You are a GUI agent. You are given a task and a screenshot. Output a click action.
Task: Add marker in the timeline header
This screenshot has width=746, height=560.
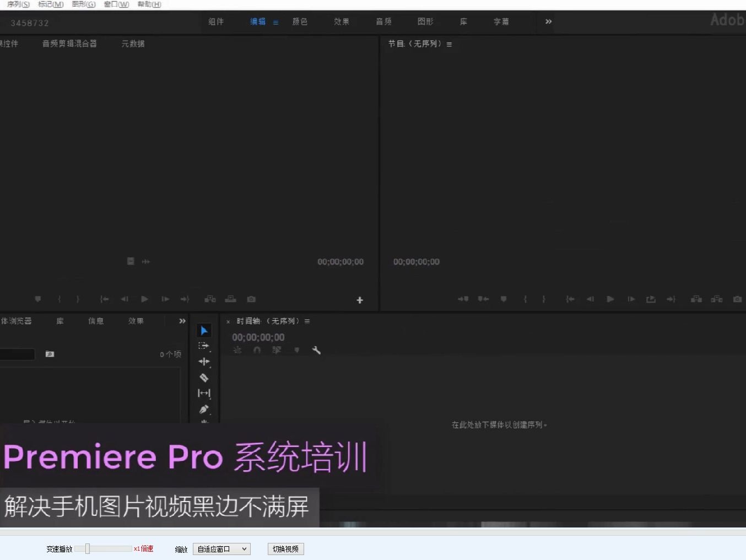pos(296,350)
